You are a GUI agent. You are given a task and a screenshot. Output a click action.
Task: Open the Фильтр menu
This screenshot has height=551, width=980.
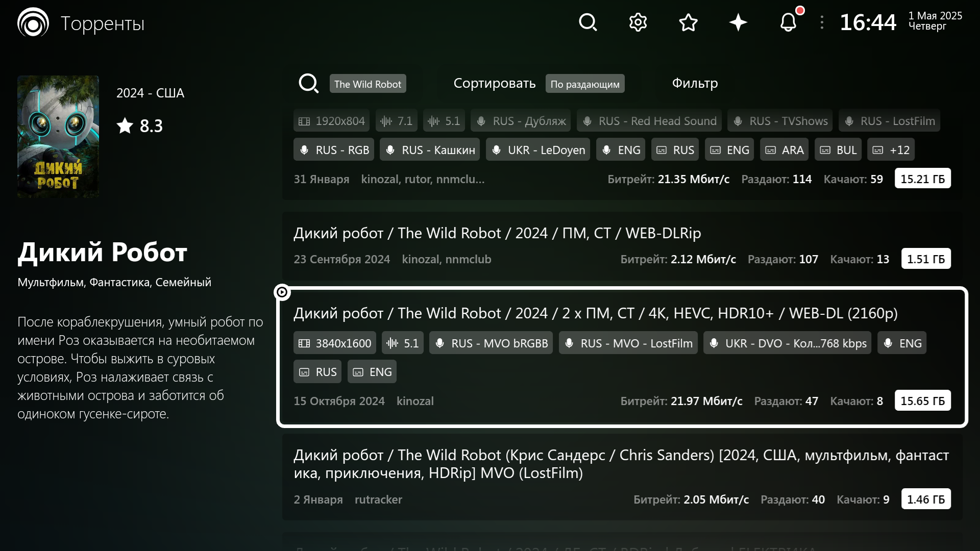(x=695, y=83)
